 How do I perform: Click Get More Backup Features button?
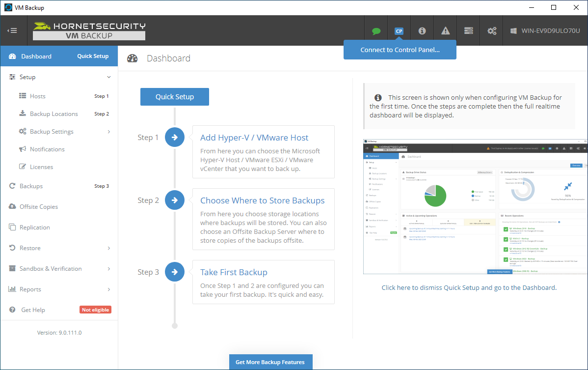coord(270,362)
